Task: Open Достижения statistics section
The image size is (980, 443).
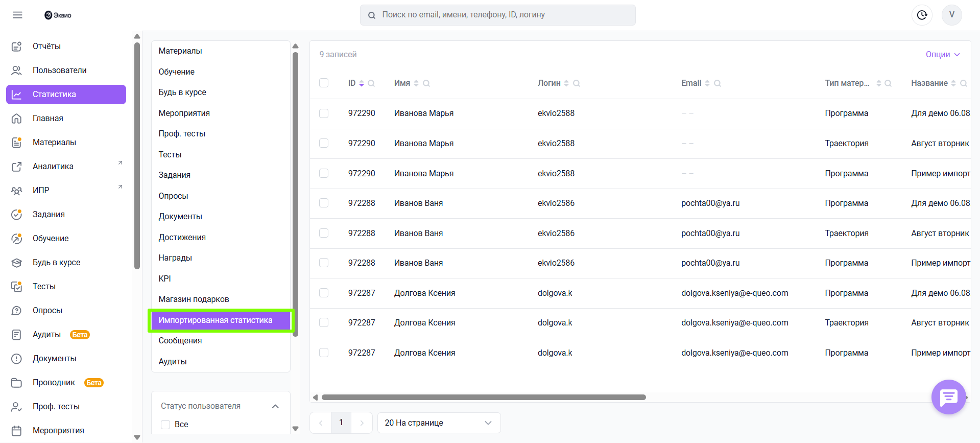Action: (x=182, y=237)
